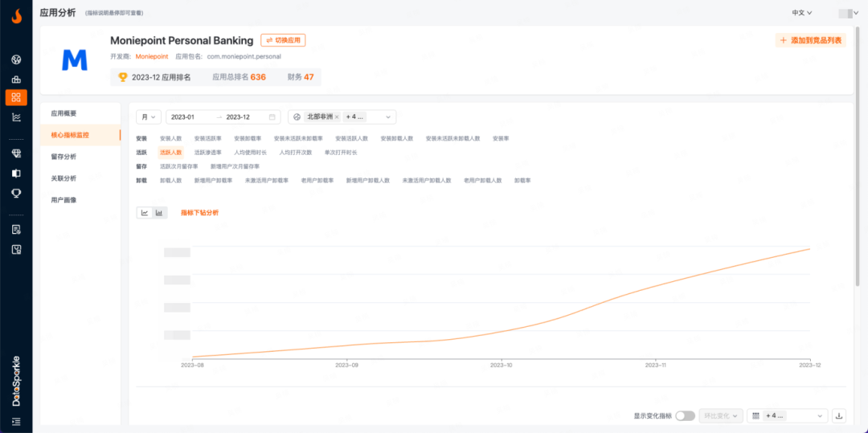Screen dimensions: 868x433
Task: Open the 月 time granularity dropdown
Action: 149,116
